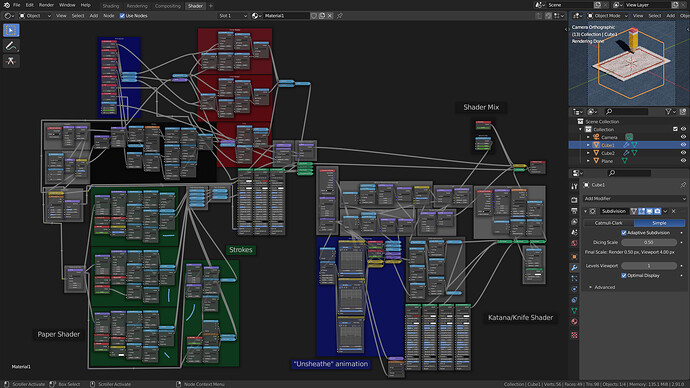The image size is (690, 388).
Task: Toggle the Collection exclude checkbox
Action: click(675, 129)
